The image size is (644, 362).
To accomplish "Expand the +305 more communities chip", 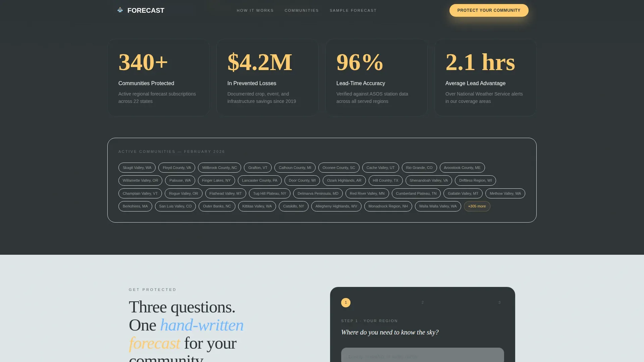I will click(x=477, y=206).
